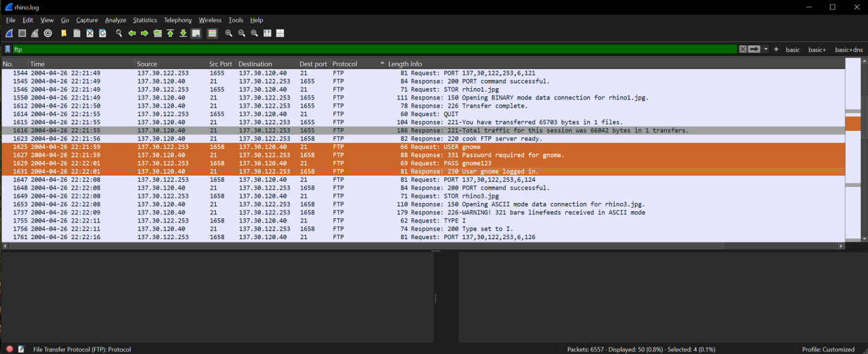The width and height of the screenshot is (868, 354).
Task: Restart the current capture
Action: pyautogui.click(x=35, y=33)
